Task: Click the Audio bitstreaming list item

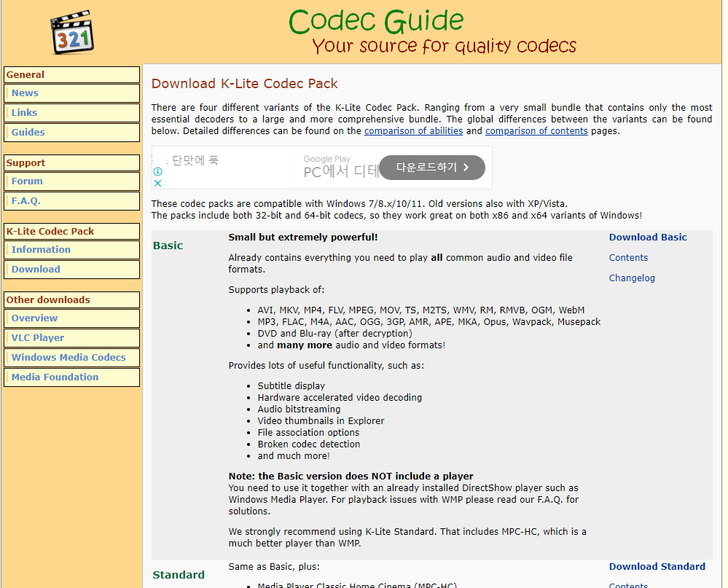Action: click(299, 409)
